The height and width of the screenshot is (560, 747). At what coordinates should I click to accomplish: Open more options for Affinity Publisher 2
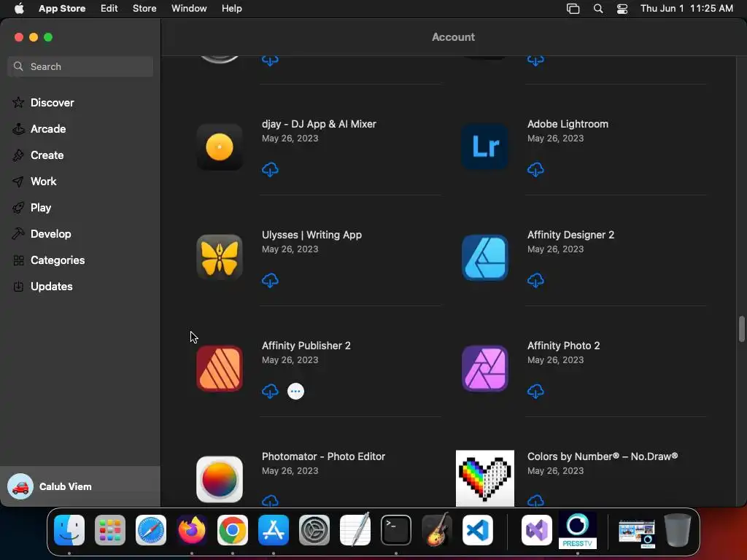[x=296, y=392]
